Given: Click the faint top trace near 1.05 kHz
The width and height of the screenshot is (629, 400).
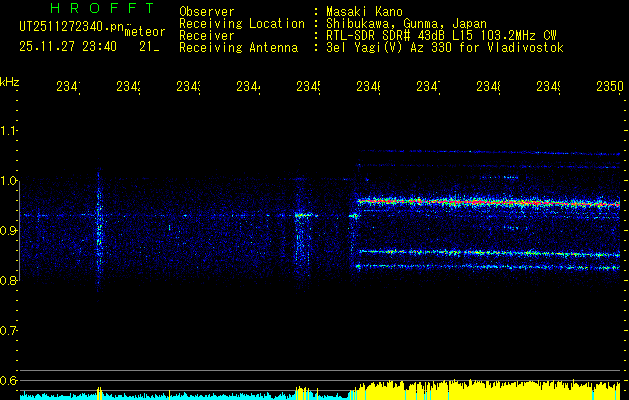Looking at the screenshot, I should pos(489,152).
